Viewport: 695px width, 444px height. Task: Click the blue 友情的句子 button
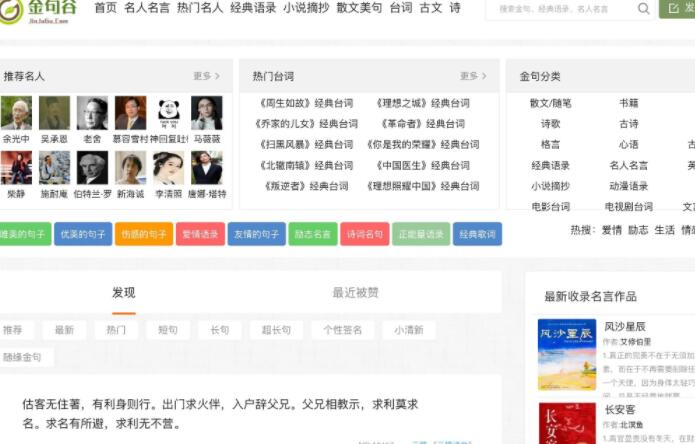click(x=257, y=234)
